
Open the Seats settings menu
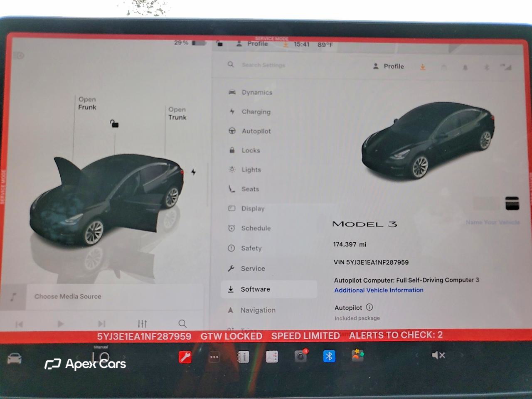pyautogui.click(x=244, y=189)
